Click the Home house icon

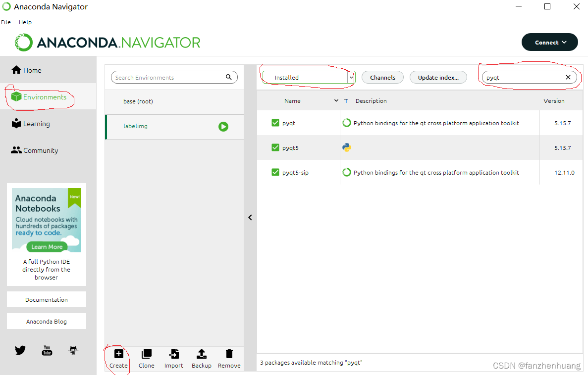pyautogui.click(x=16, y=70)
